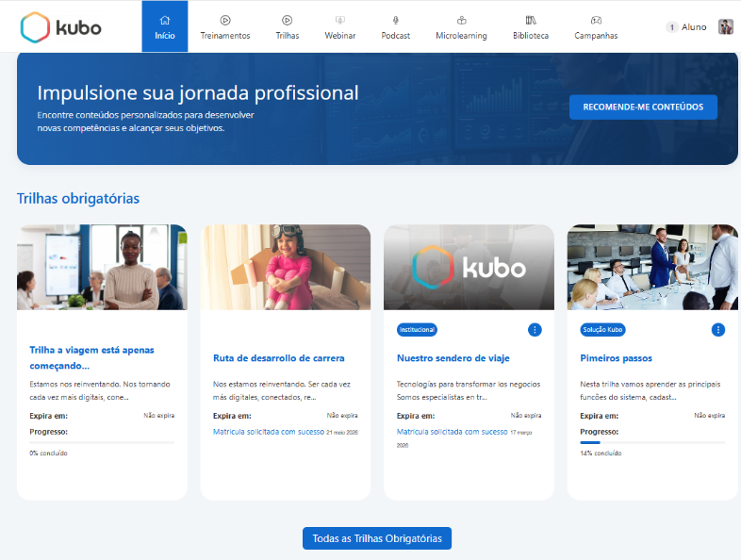Click the Impulsione sua jornada profissional headline
741x560 pixels.
[x=198, y=93]
